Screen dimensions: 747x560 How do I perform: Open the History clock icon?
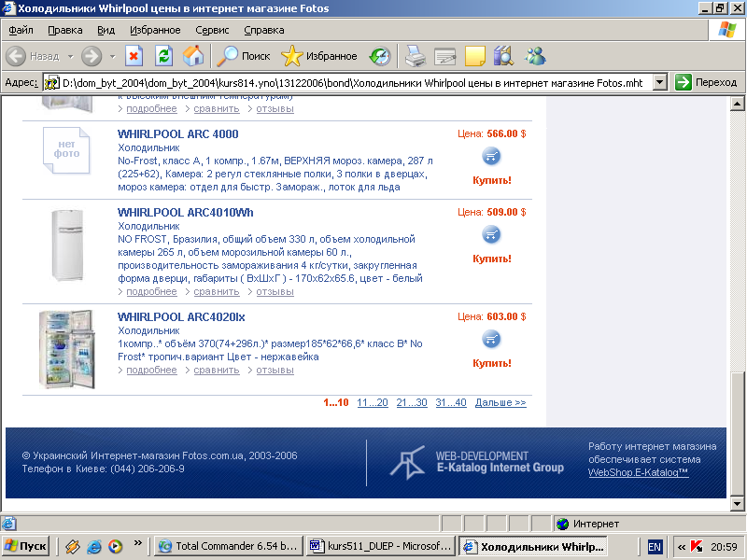coord(380,56)
